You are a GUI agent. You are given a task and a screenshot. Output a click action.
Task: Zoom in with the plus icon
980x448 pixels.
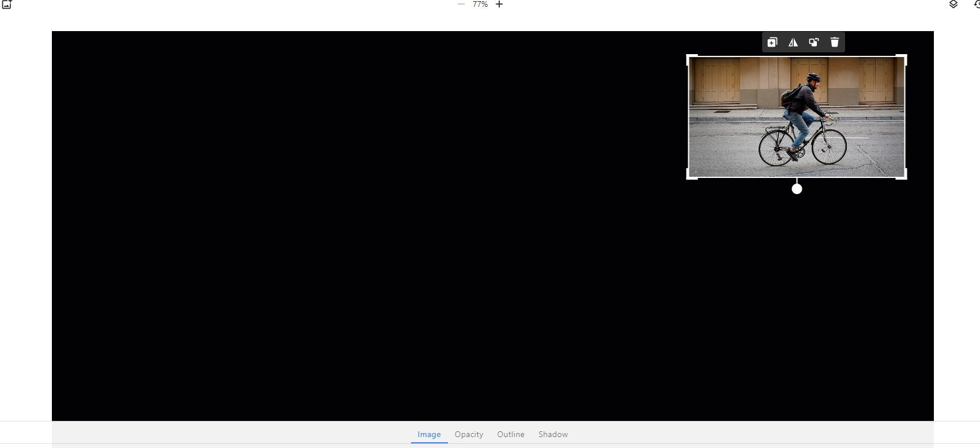(x=499, y=5)
